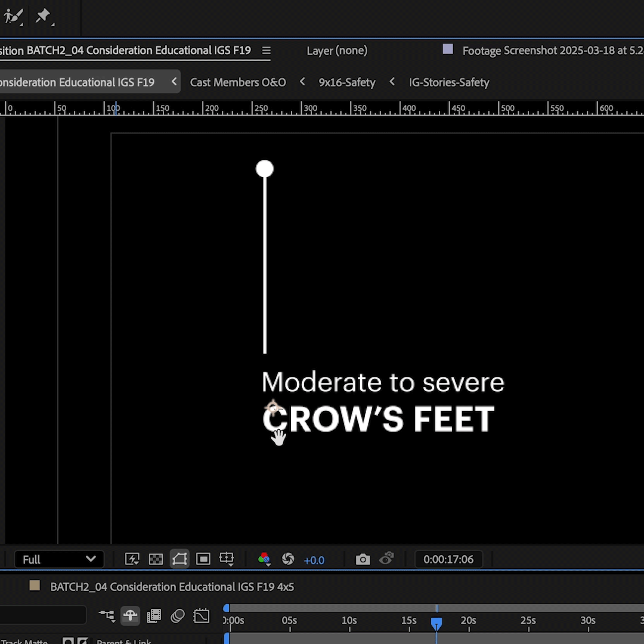Take a snapshot with camera icon
The image size is (644, 644).
(363, 559)
